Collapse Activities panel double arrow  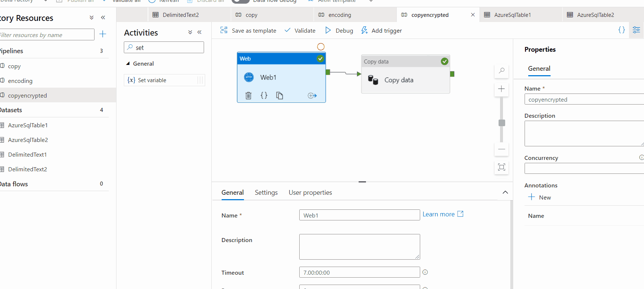tap(199, 32)
